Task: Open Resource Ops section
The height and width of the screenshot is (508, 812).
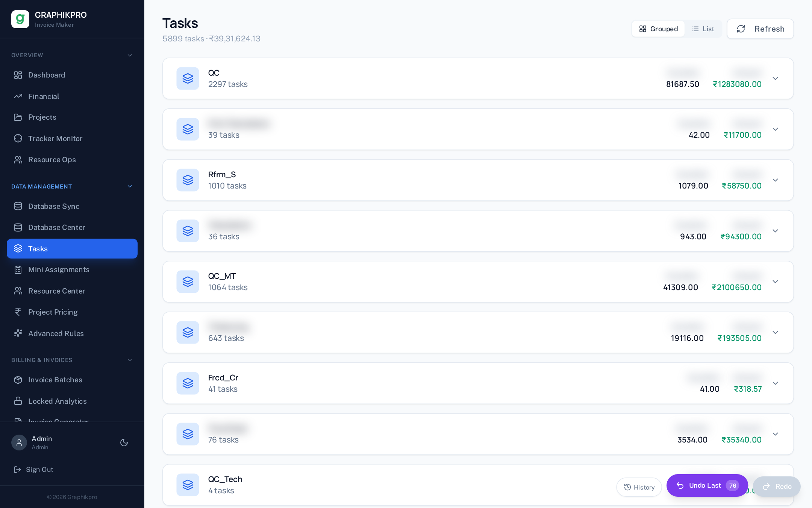Action: [x=72, y=160]
